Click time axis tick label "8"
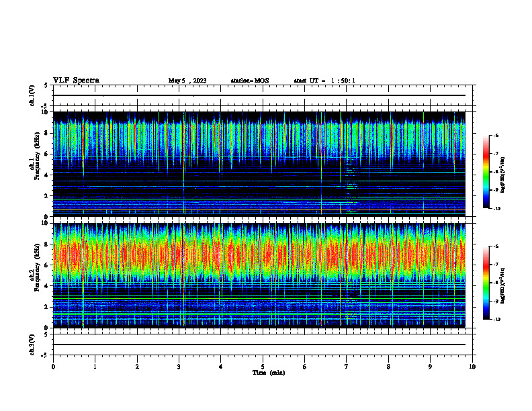532x411 pixels. click(388, 367)
